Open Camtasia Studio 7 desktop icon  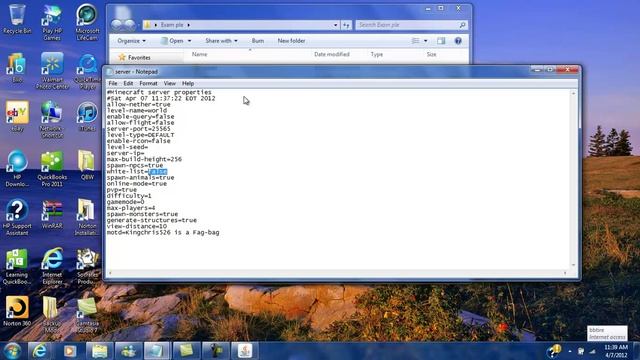87,315
